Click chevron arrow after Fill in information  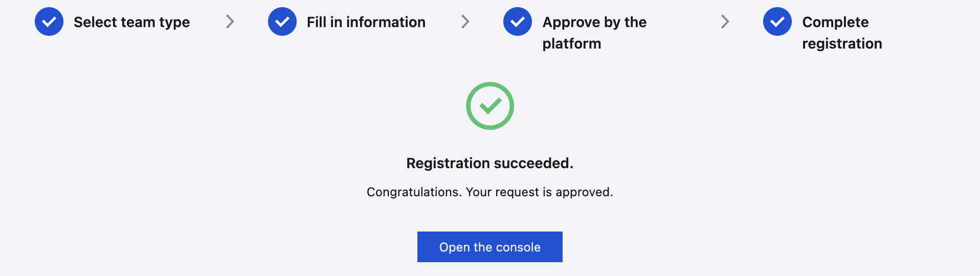click(x=465, y=22)
